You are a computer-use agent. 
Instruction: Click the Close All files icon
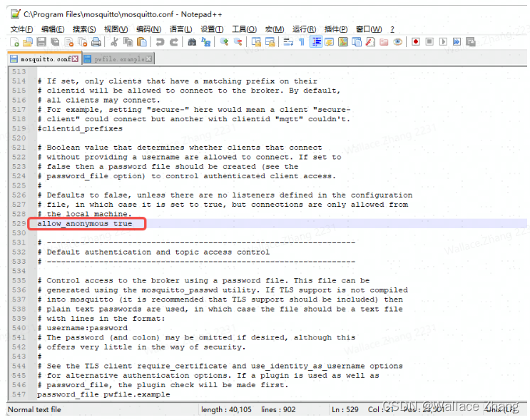(x=83, y=42)
